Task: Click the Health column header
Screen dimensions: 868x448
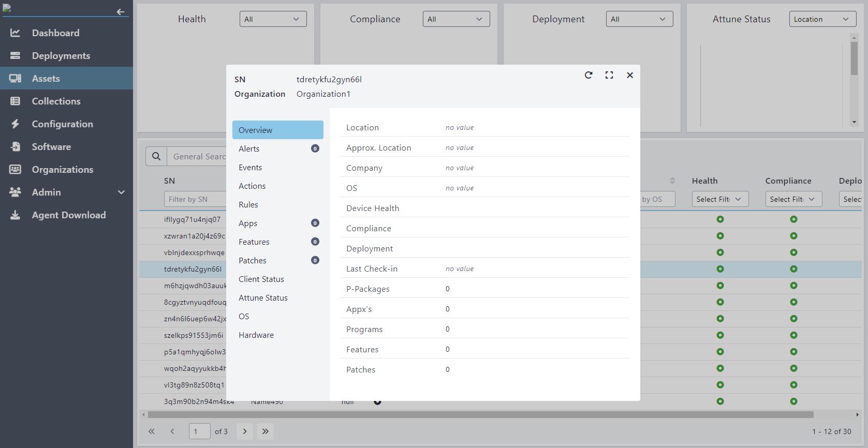Action: pyautogui.click(x=704, y=181)
